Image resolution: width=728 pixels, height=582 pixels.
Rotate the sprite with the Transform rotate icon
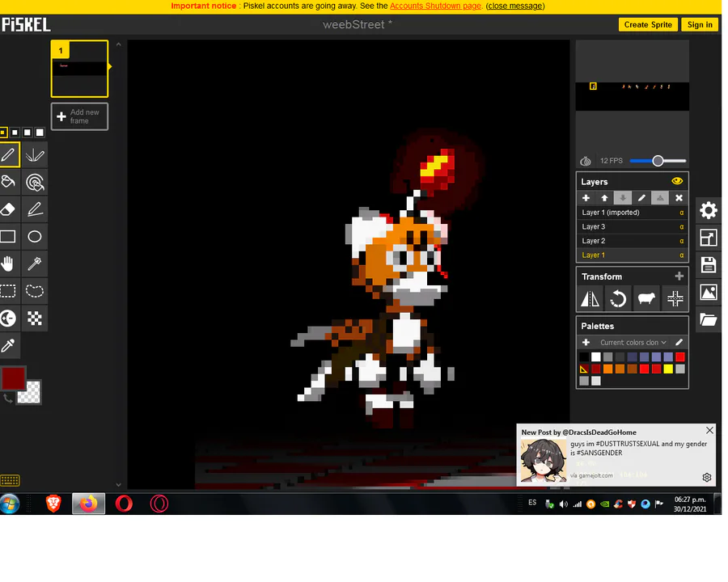coord(618,298)
